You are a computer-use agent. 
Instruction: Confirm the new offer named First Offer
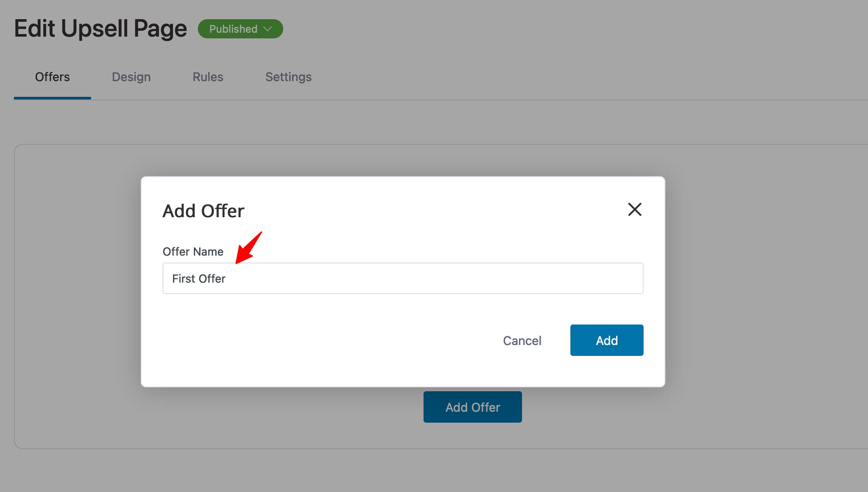607,340
